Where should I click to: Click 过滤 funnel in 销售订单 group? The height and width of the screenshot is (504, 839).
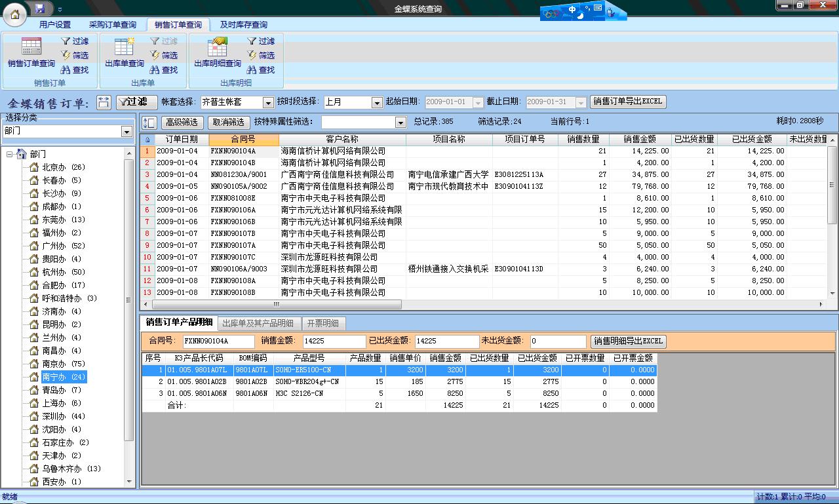(75, 41)
